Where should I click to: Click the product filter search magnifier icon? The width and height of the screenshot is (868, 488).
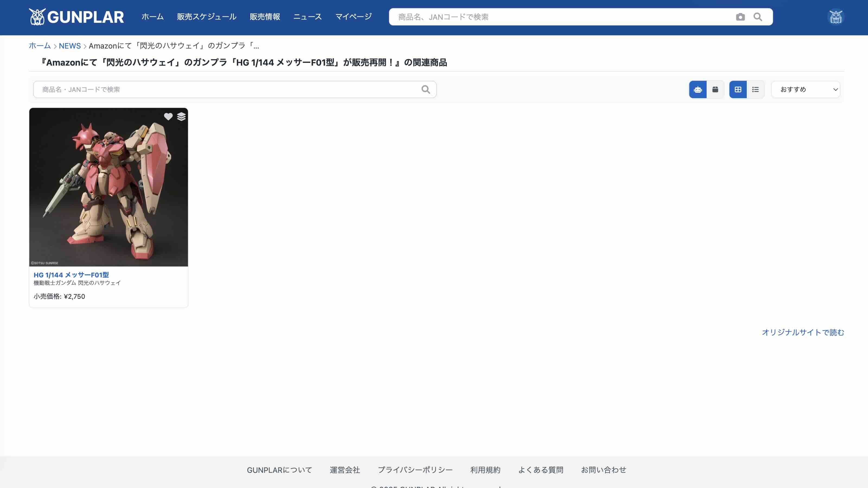(426, 89)
